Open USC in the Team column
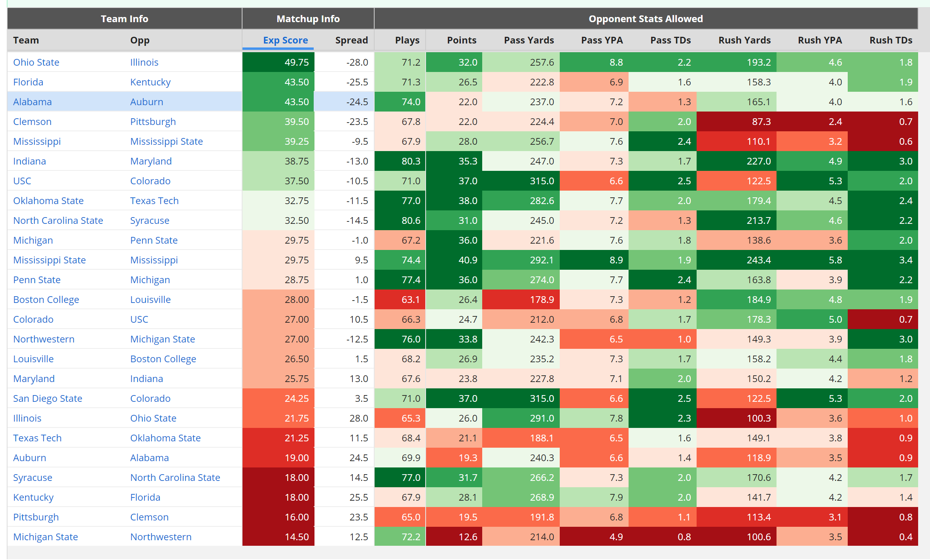The height and width of the screenshot is (560, 930). click(x=22, y=181)
